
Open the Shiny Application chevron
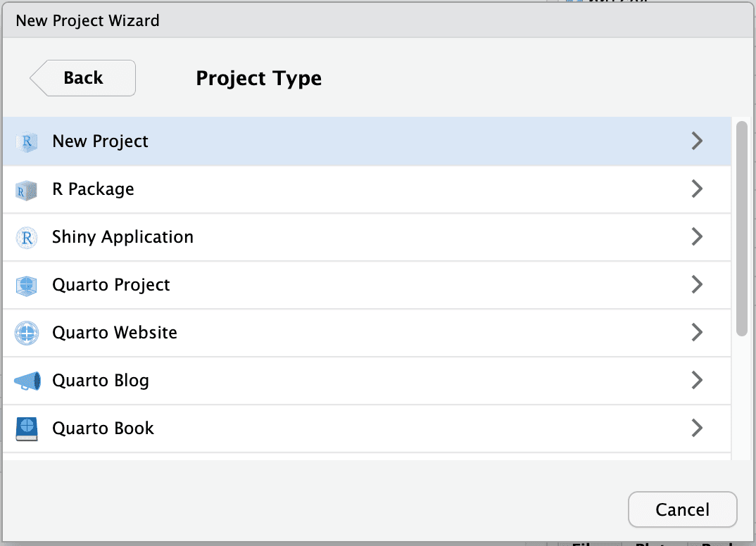point(696,236)
